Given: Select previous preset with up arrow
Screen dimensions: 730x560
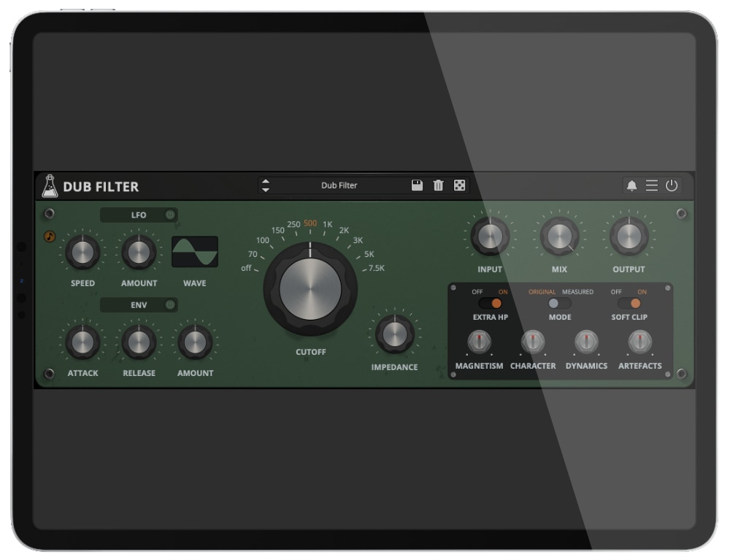Looking at the screenshot, I should 266,182.
